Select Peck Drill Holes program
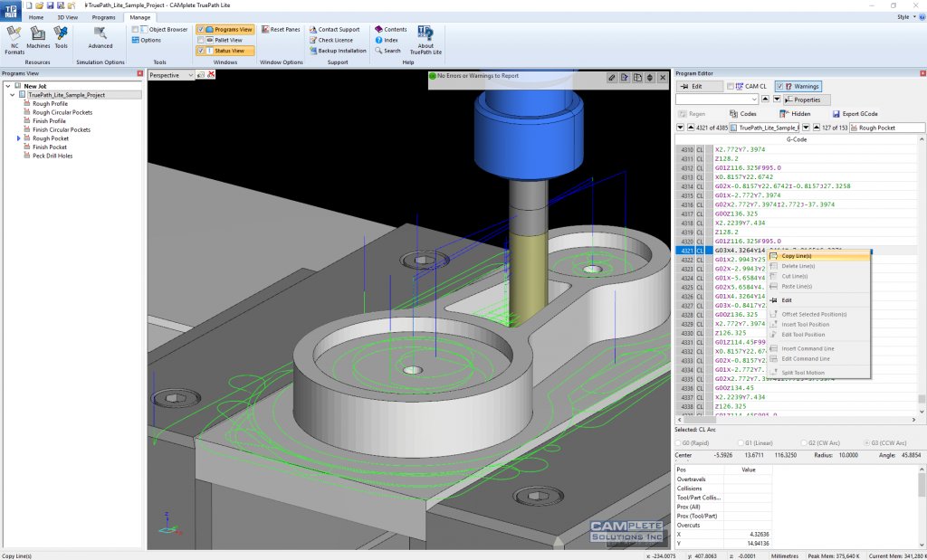Screen dimensions: 927x560 53,156
